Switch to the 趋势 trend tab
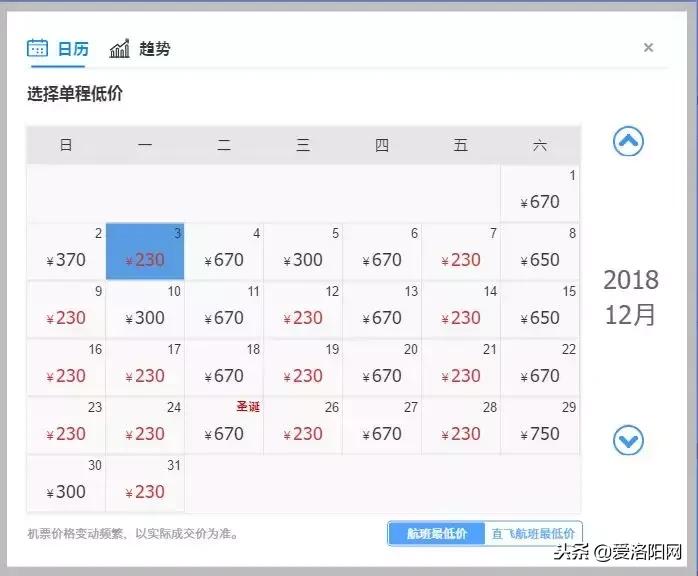This screenshot has width=698, height=576. 140,48
